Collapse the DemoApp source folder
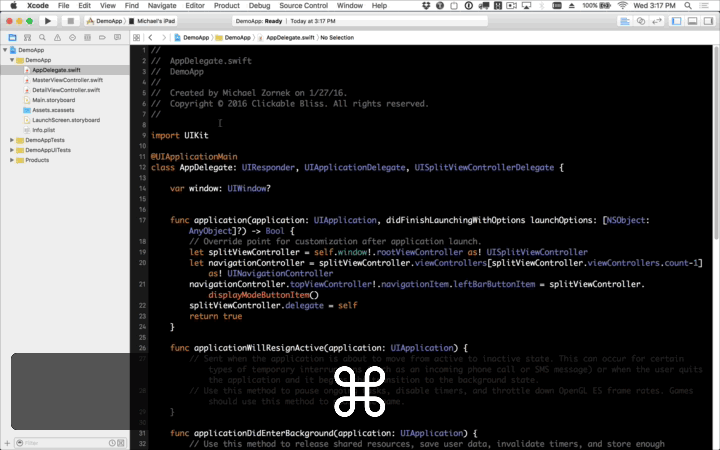Image resolution: width=720 pixels, height=450 pixels. (12, 60)
